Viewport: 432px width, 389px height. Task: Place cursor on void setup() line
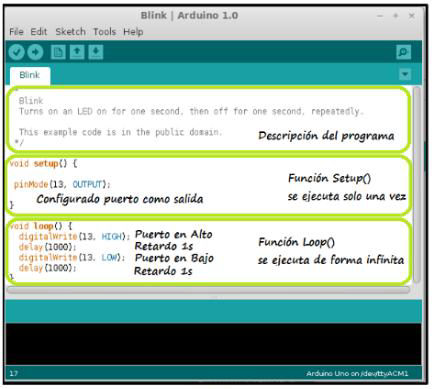click(43, 163)
